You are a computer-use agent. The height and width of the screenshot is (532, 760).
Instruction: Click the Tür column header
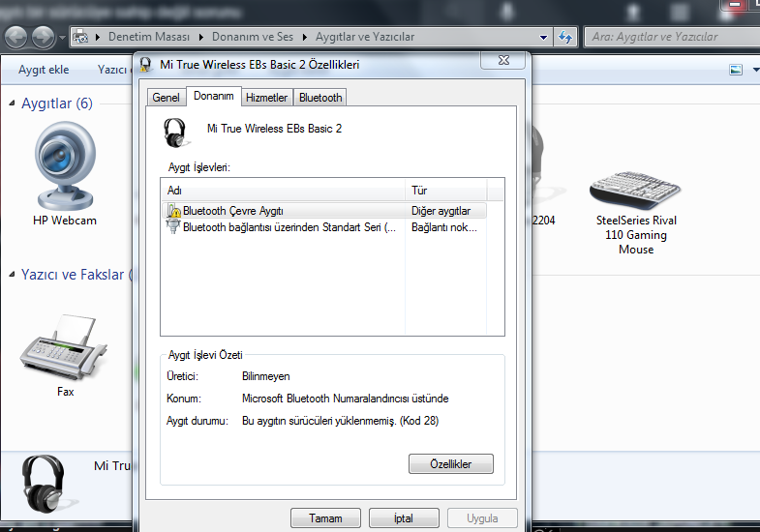point(446,191)
